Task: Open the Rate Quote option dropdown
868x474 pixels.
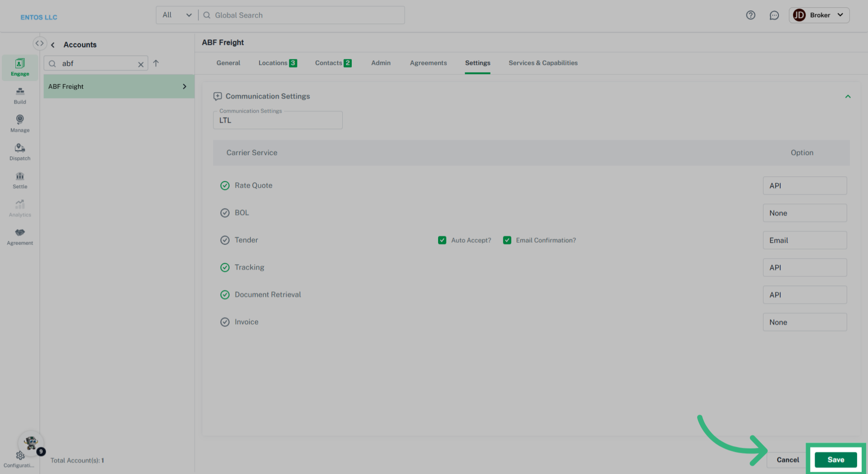Action: click(804, 186)
